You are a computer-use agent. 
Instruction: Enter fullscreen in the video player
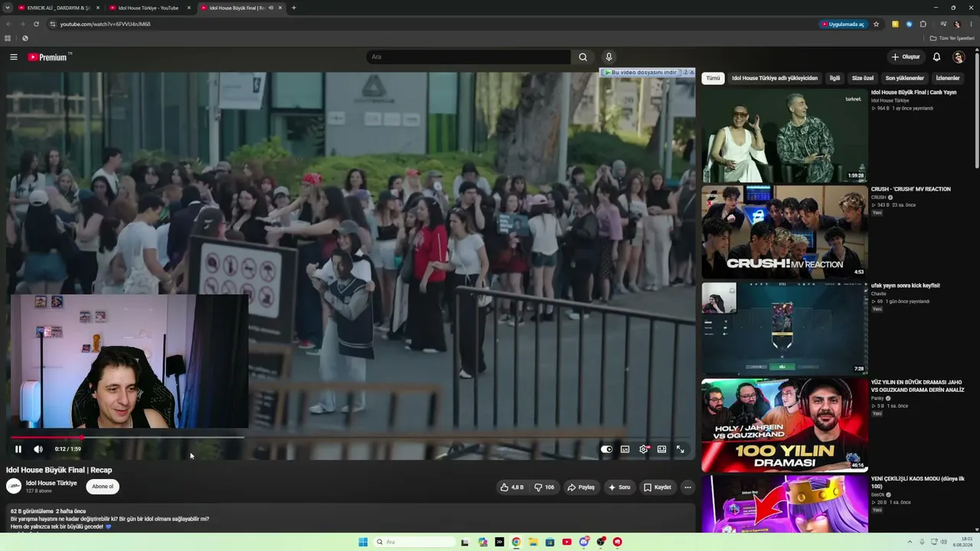coord(680,449)
